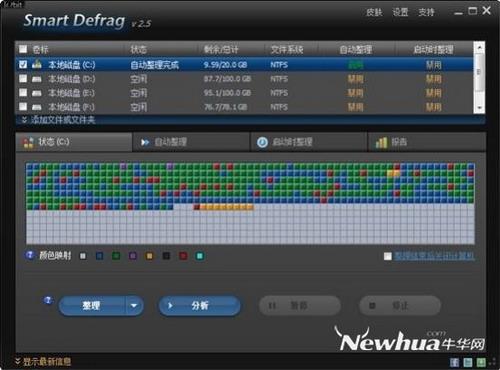The height and width of the screenshot is (370, 500).
Task: Click the 暂停 pause button
Action: 300,305
